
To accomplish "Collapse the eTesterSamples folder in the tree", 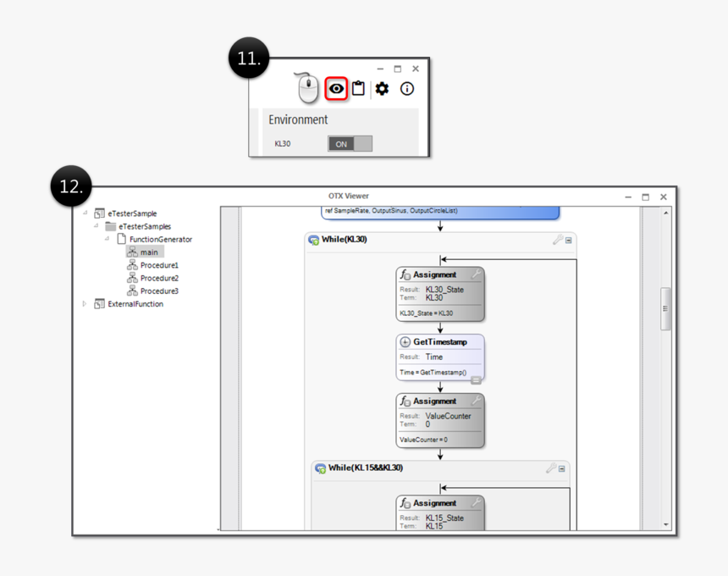I will [95, 226].
